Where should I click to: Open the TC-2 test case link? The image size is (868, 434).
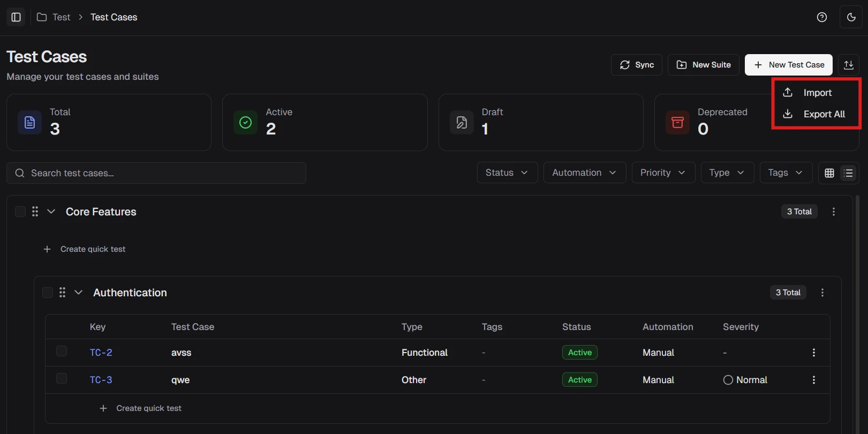[101, 353]
